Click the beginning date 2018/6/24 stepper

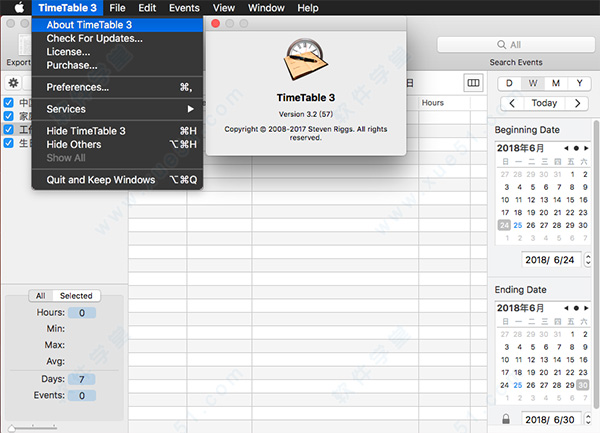(587, 260)
